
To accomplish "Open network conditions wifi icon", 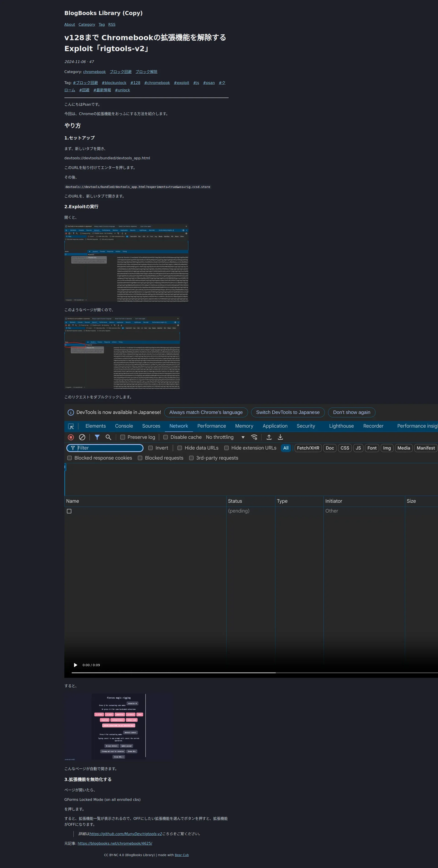I will 254,437.
